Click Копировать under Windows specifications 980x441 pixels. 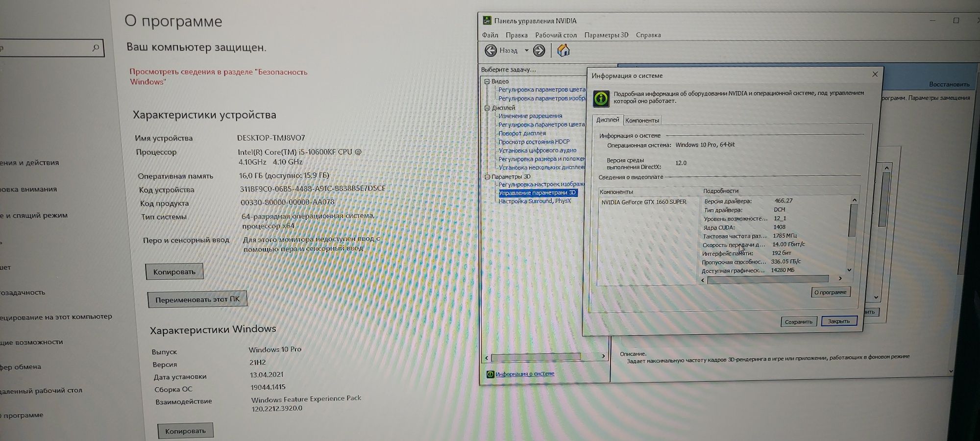[x=185, y=431]
